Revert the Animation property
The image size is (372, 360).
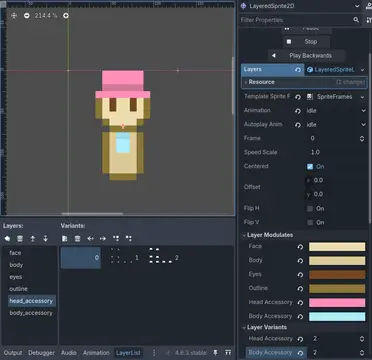click(x=298, y=111)
